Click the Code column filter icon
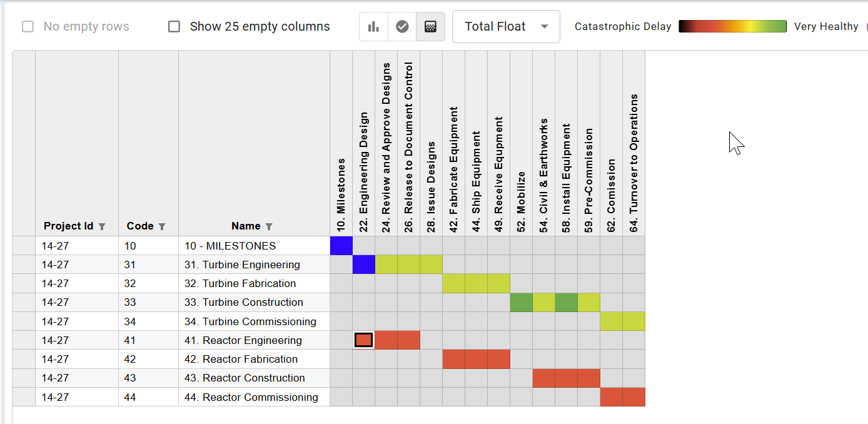Screen dimensions: 868x424 point(162,226)
